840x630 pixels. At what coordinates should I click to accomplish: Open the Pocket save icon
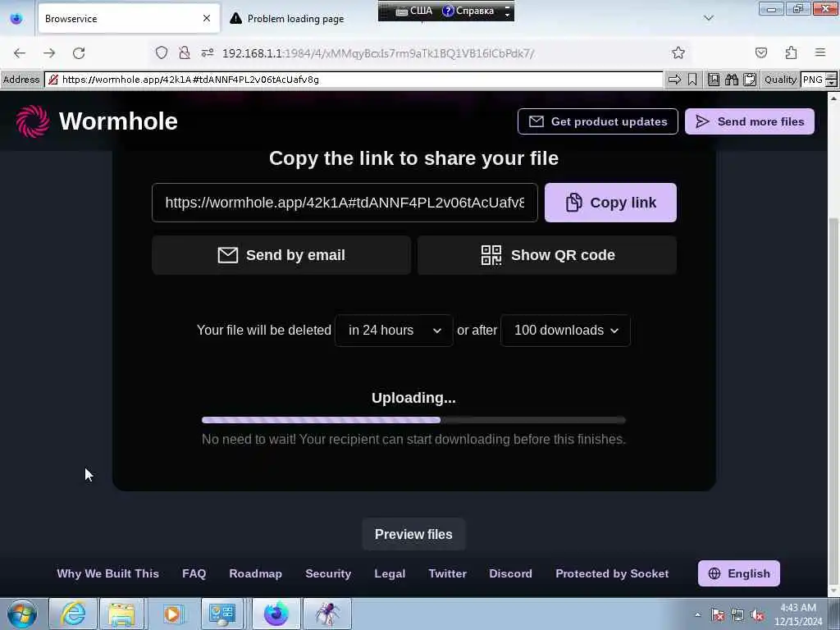760,52
